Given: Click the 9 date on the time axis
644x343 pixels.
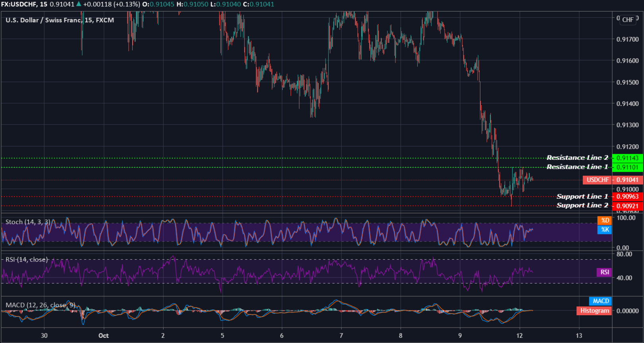Looking at the screenshot, I should (x=460, y=335).
